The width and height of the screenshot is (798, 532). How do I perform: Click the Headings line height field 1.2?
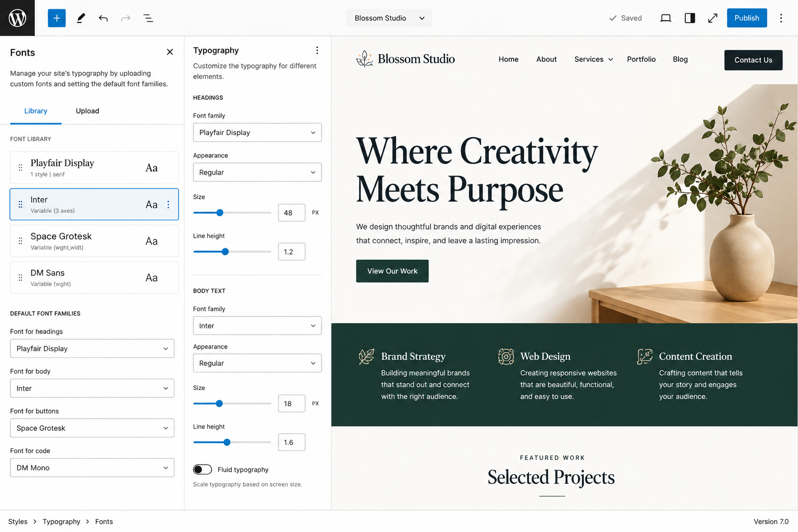[291, 251]
